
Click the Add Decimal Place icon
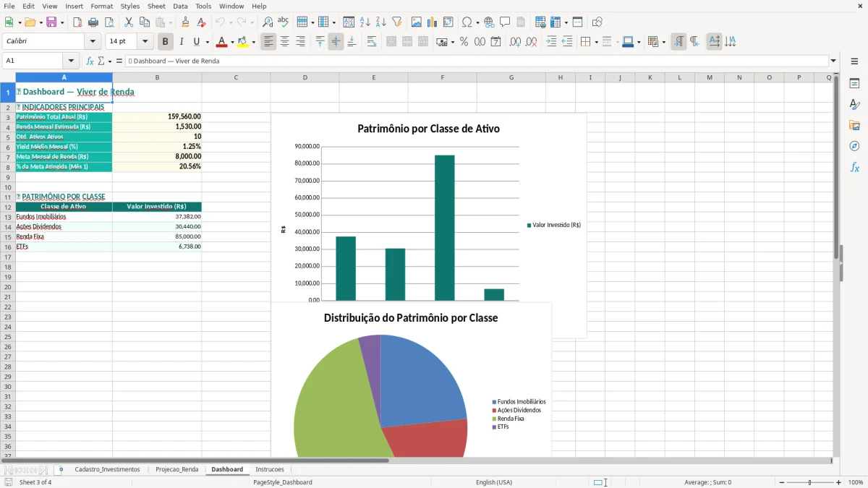515,42
